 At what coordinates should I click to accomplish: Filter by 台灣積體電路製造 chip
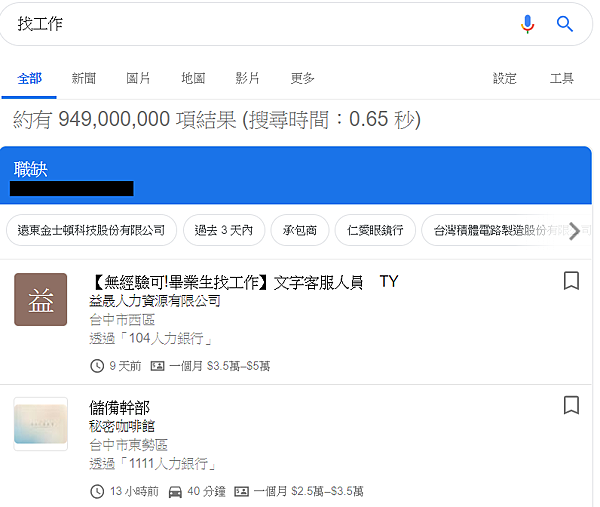[x=505, y=230]
